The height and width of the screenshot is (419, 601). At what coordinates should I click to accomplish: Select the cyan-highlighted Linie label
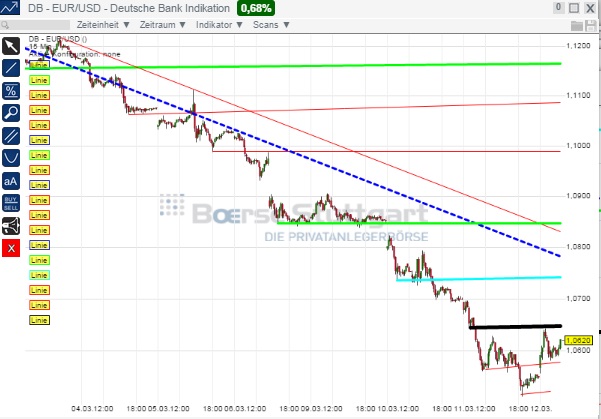click(x=39, y=275)
